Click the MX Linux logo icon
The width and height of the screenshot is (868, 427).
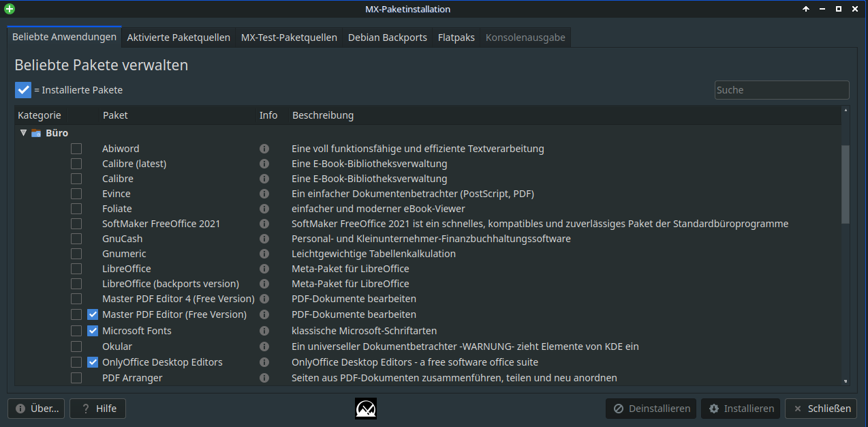click(366, 409)
